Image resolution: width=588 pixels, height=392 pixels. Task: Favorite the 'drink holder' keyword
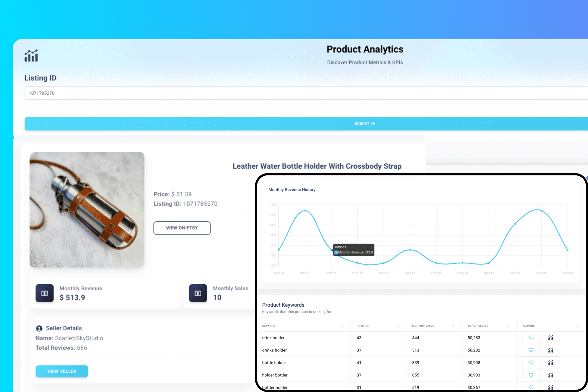[x=531, y=338]
